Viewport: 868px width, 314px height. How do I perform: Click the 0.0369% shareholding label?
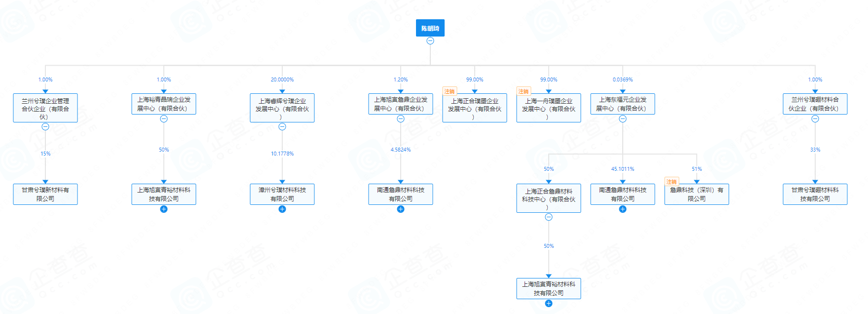pyautogui.click(x=623, y=79)
